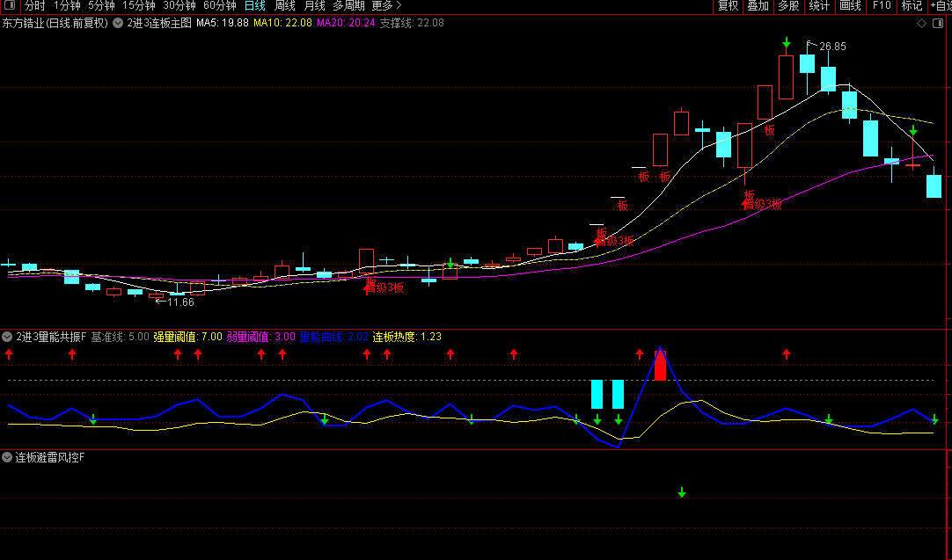This screenshot has width=952, height=560.
Task: Add stock via +自选 button
Action: pyautogui.click(x=940, y=5)
